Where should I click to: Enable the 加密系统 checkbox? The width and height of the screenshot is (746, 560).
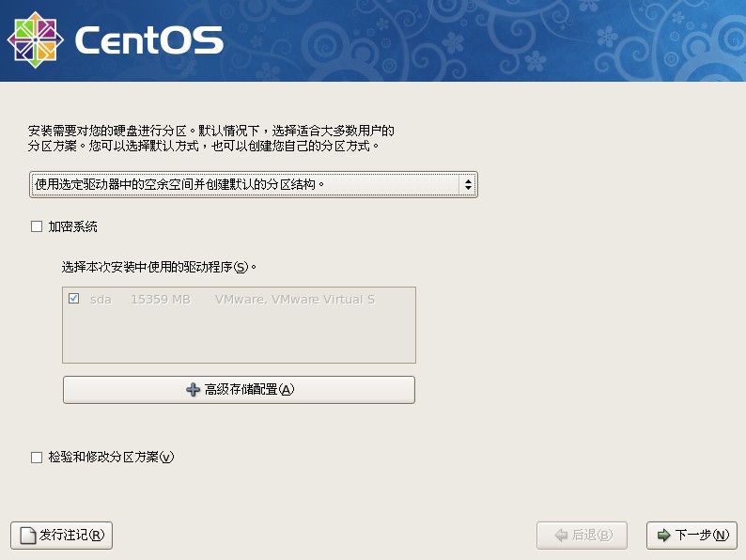point(37,226)
